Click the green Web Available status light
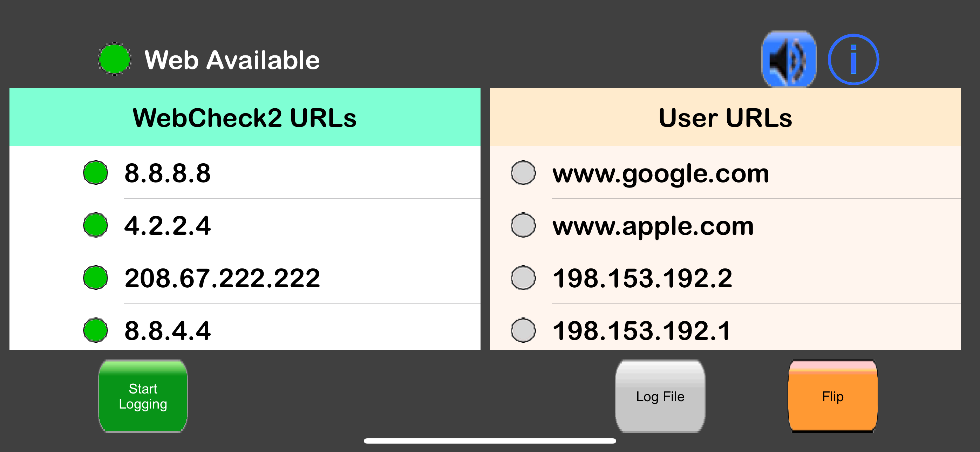 (114, 59)
